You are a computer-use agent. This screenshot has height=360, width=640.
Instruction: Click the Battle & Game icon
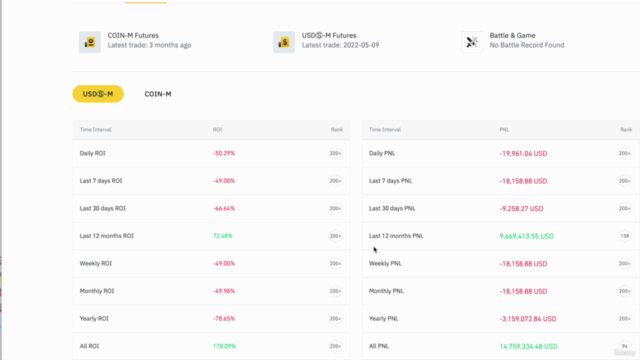pos(472,42)
